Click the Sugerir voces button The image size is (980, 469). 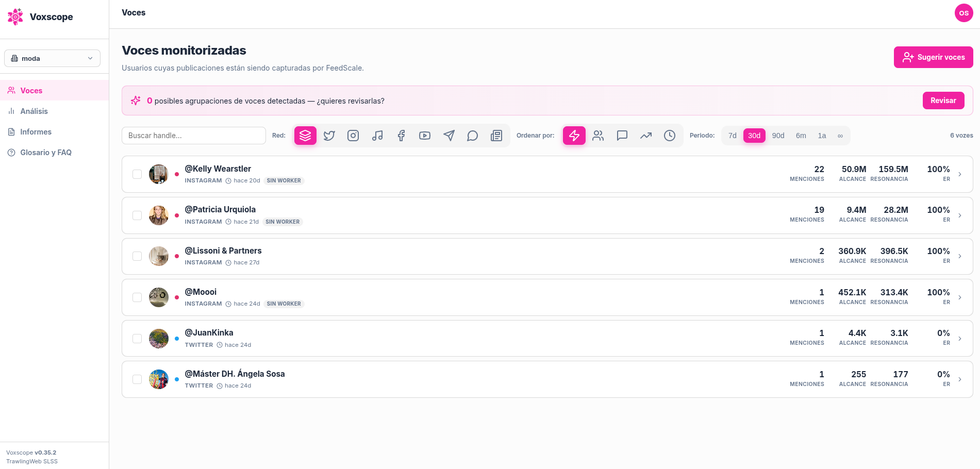click(933, 57)
